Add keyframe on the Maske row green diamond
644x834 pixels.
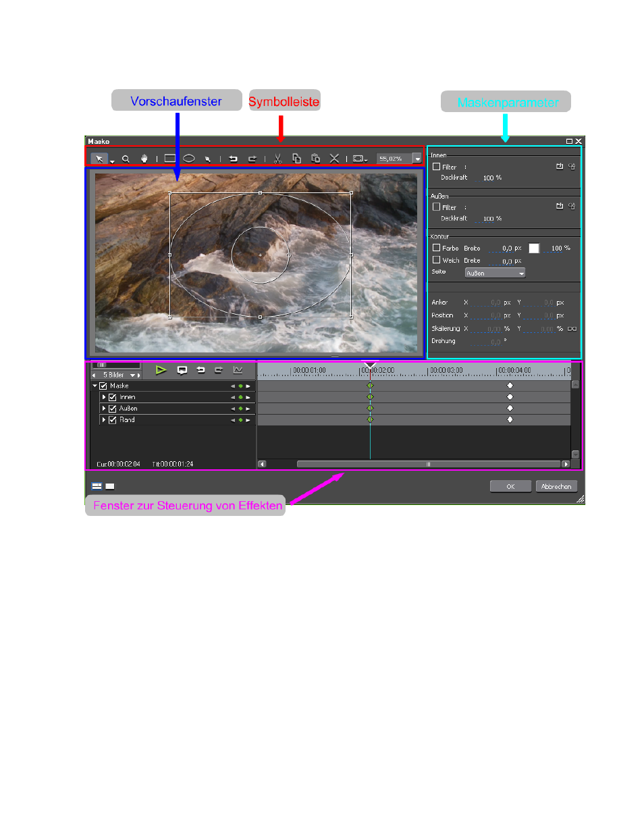240,386
